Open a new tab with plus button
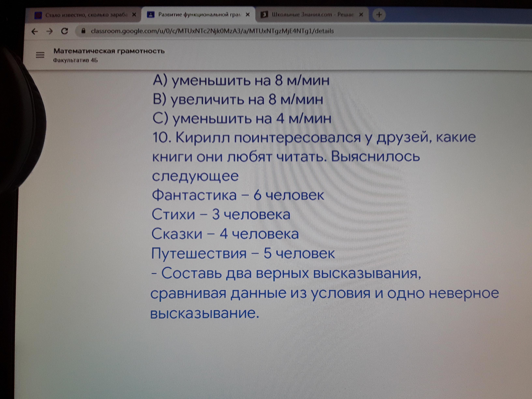This screenshot has width=532, height=399. click(x=379, y=15)
